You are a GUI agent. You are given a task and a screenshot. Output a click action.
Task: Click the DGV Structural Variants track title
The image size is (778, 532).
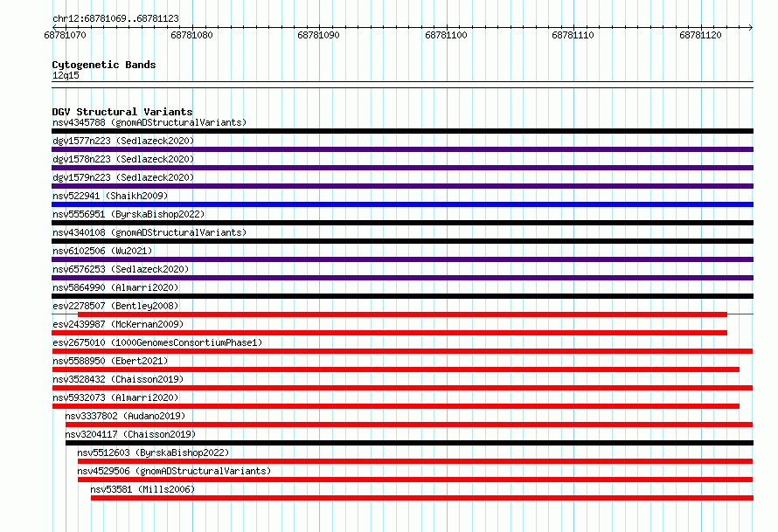point(122,112)
